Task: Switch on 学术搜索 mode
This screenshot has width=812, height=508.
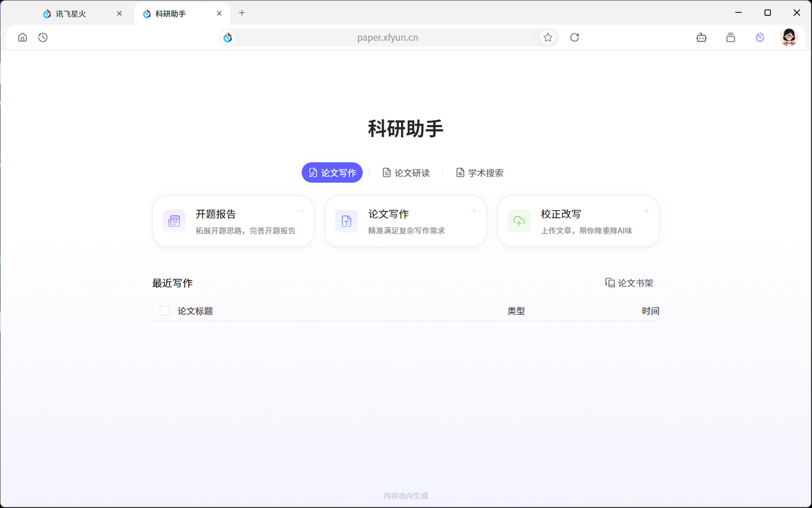Action: [x=480, y=172]
